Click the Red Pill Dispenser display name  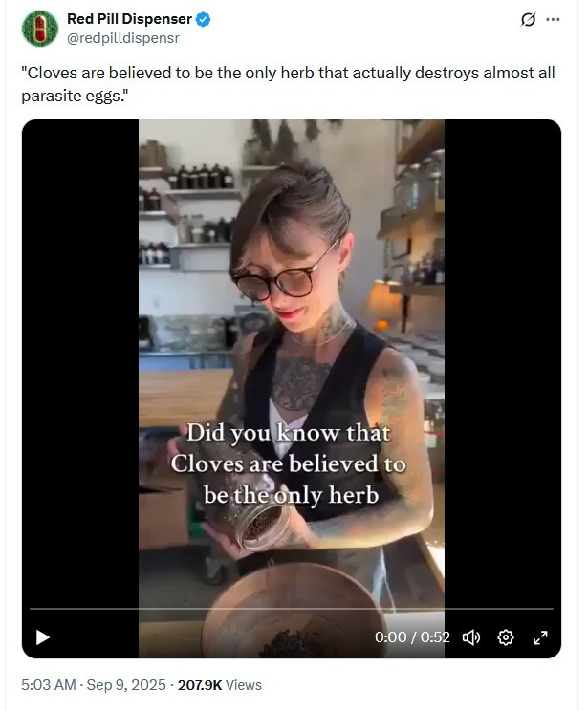pyautogui.click(x=129, y=19)
